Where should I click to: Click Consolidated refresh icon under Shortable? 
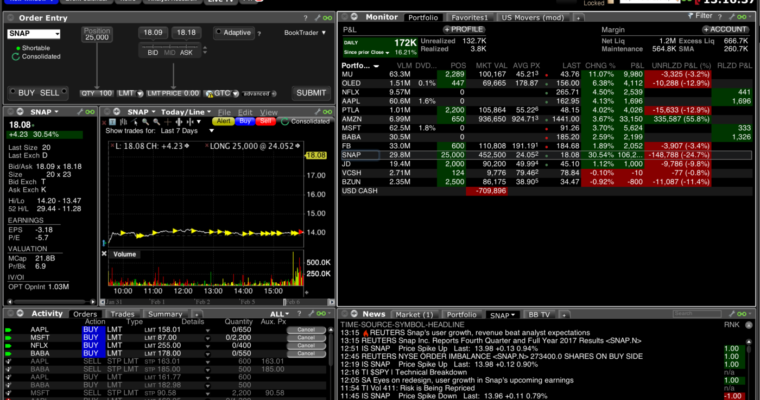pyautogui.click(x=16, y=57)
